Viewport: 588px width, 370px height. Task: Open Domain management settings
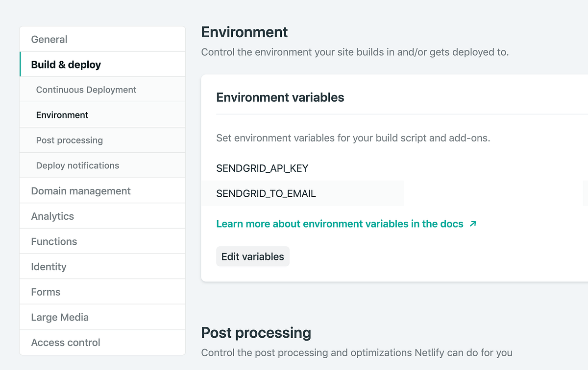[x=81, y=191]
